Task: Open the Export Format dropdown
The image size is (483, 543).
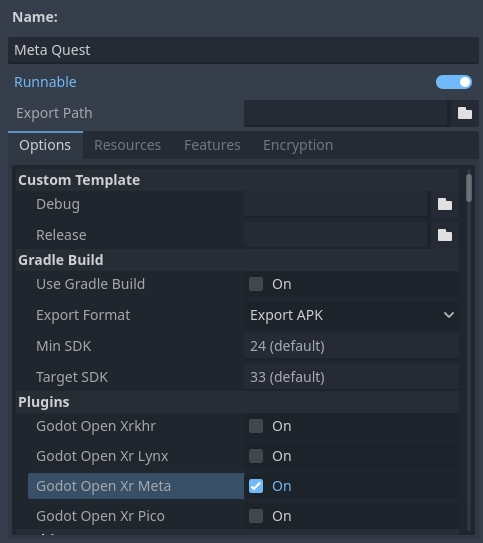Action: 351,315
